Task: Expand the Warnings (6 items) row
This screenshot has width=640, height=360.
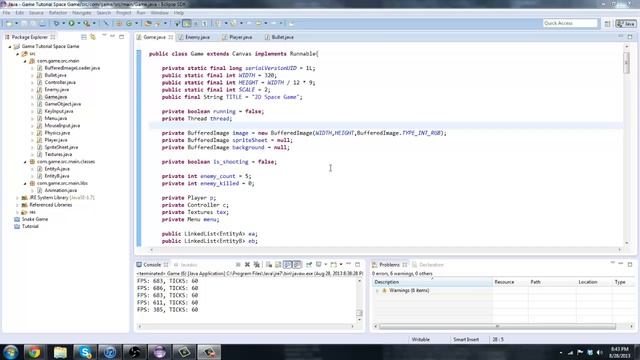Action: (377, 291)
